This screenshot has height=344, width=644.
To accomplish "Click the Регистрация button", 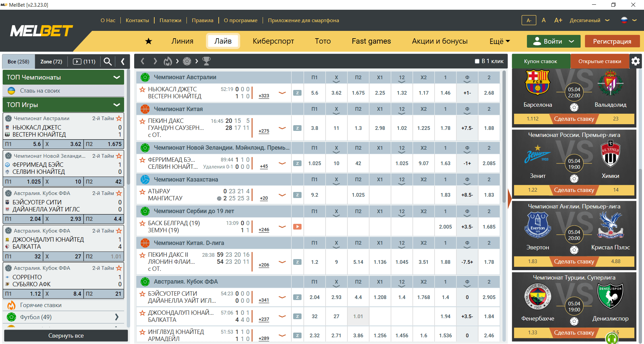I will tap(612, 41).
